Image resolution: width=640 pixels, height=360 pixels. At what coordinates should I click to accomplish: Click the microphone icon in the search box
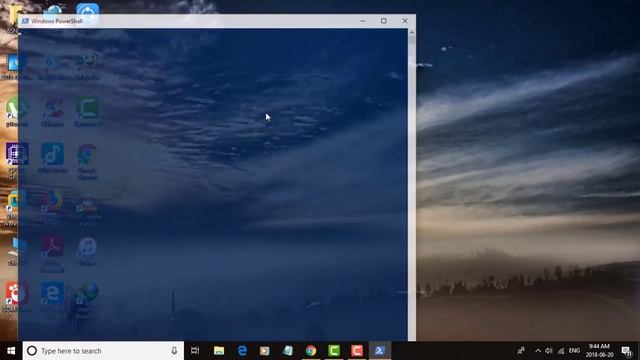(174, 351)
